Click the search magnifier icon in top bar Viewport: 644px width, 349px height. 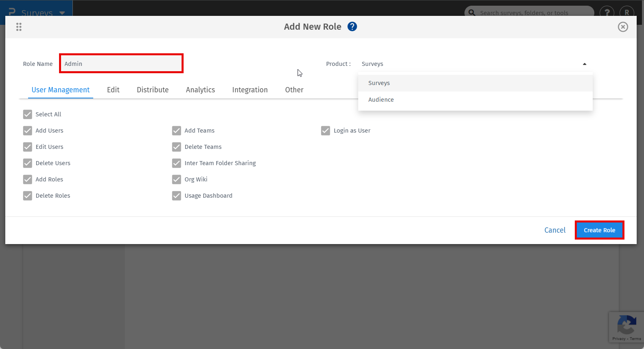472,13
